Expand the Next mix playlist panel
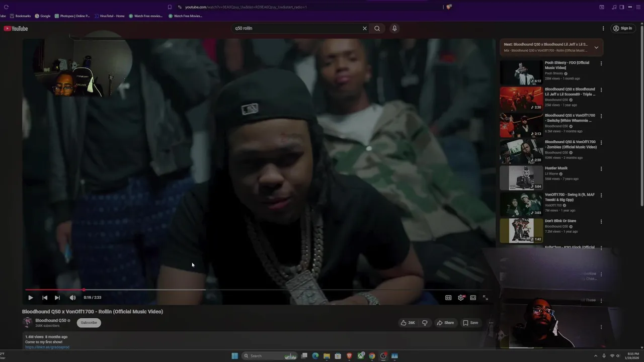 [596, 47]
